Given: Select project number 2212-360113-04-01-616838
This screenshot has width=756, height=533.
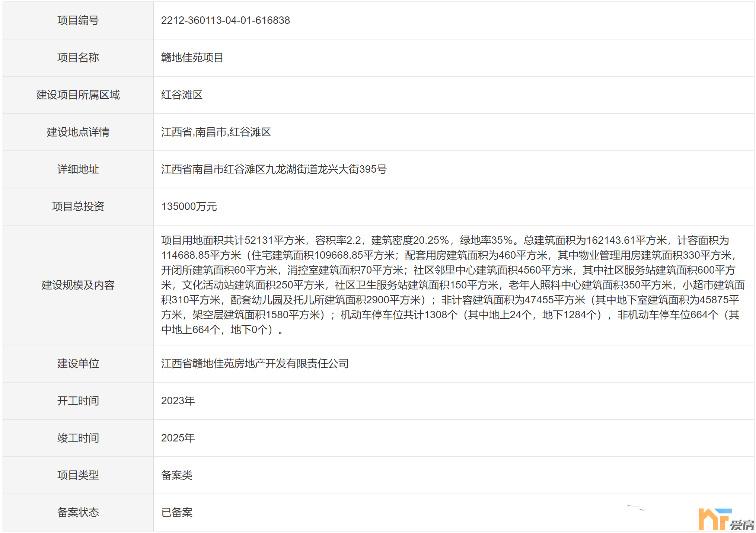Looking at the screenshot, I should tap(225, 20).
